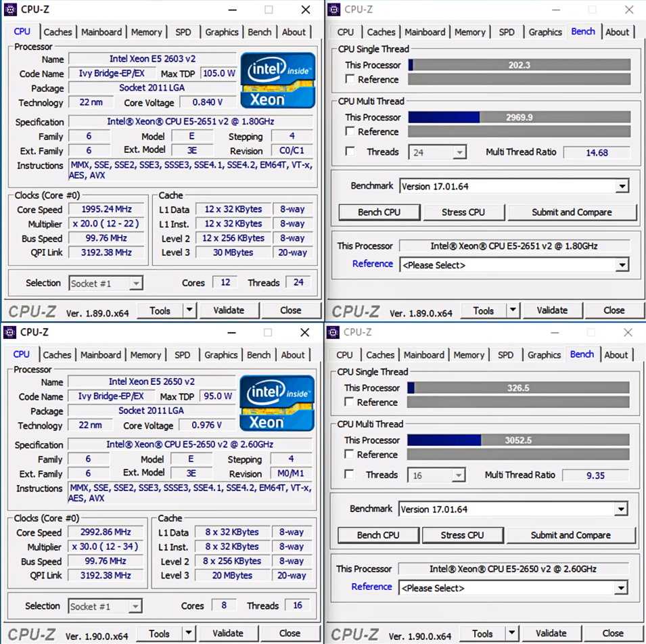Click Max TDP value 105.0 W
Image resolution: width=646 pixels, height=644 pixels.
point(218,73)
